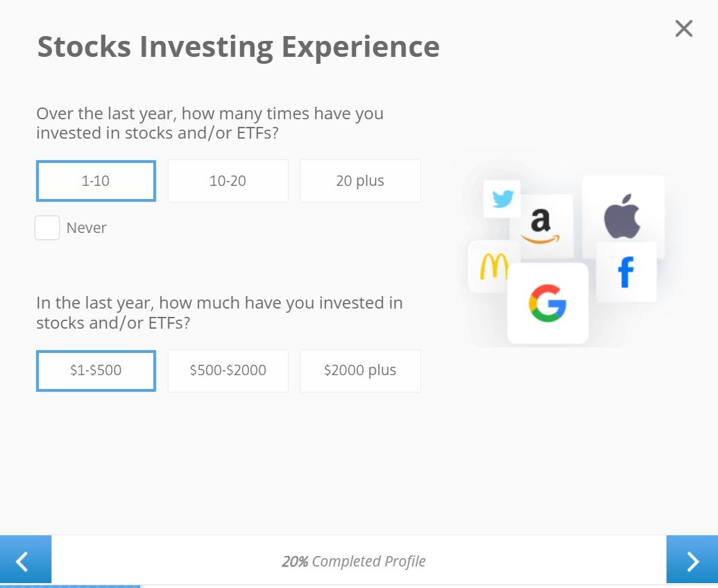Click the McDonald's golden arches icon
Viewport: 718px width, 588px height.
[x=494, y=266]
